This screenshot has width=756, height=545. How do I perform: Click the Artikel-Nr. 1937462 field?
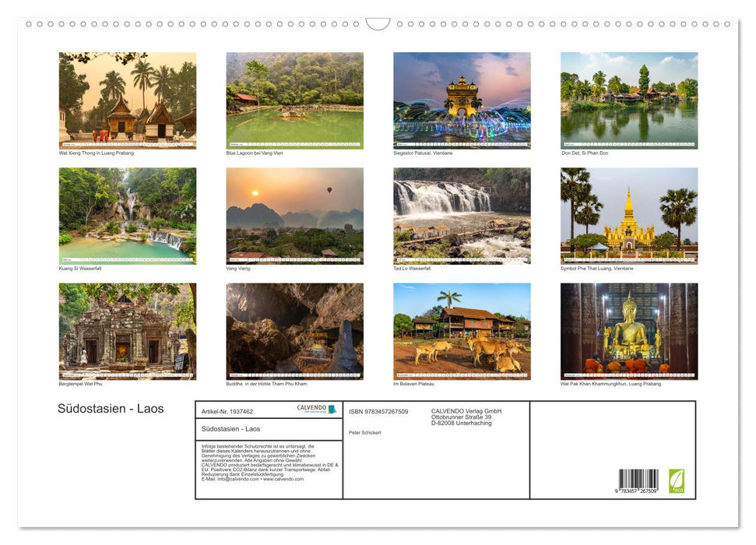pos(227,412)
